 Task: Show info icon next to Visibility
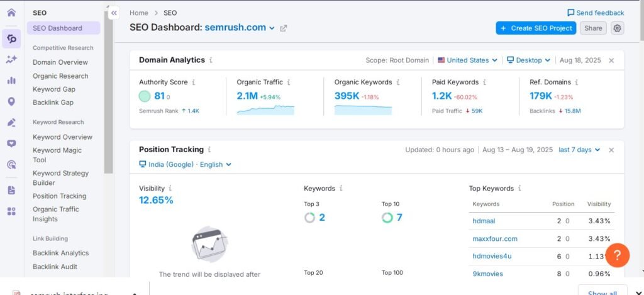pos(170,188)
